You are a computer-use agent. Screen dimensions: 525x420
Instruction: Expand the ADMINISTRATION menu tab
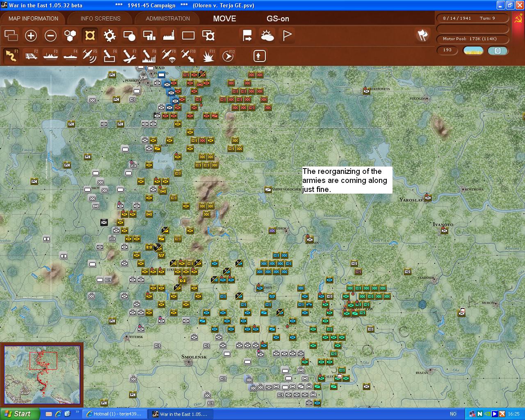click(x=168, y=18)
